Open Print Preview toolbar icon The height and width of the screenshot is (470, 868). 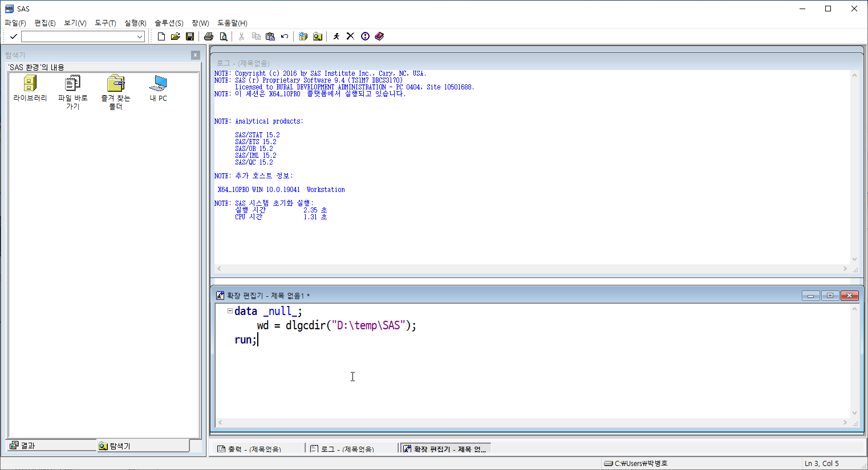(224, 36)
